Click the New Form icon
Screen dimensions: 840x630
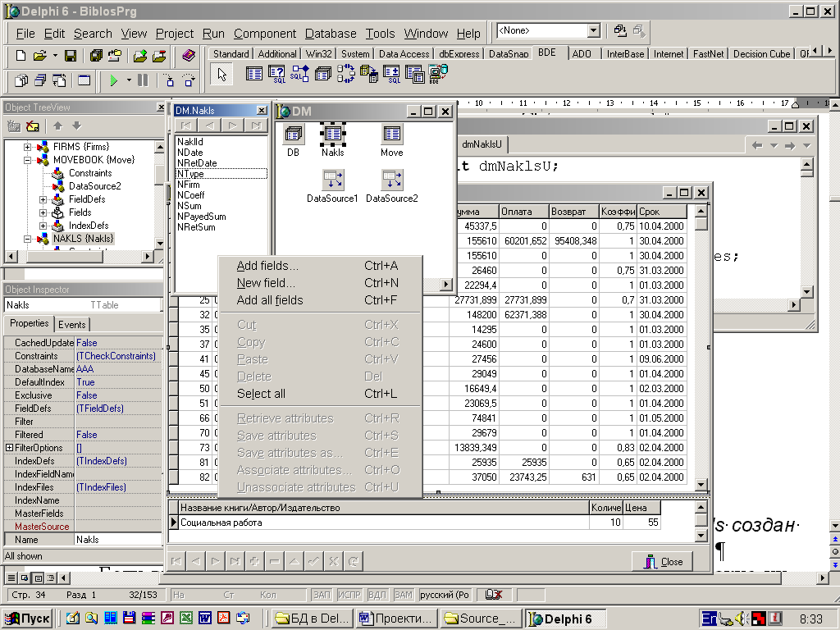tap(84, 80)
